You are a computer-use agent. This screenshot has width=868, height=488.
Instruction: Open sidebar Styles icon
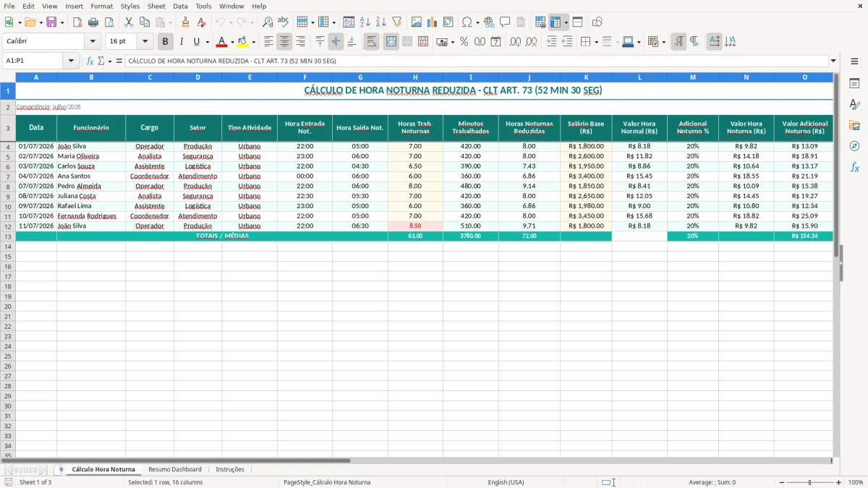tap(854, 104)
